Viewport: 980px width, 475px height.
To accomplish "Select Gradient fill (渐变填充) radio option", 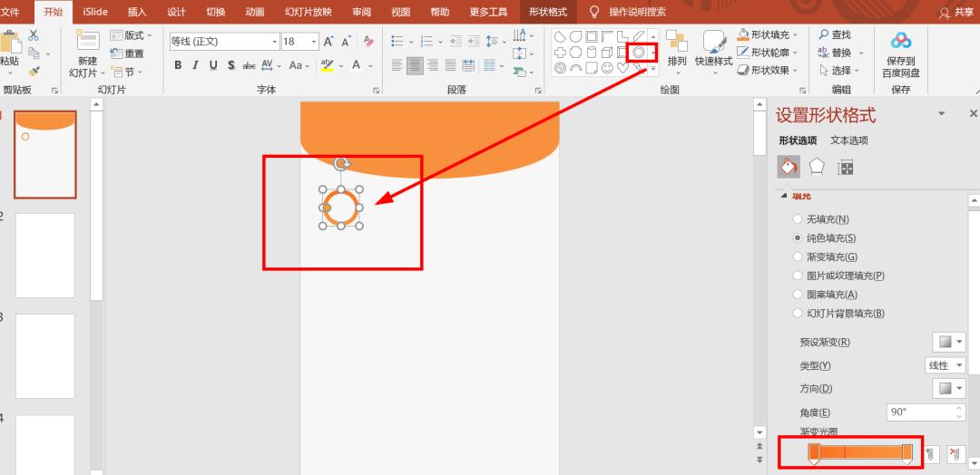I will coord(797,257).
